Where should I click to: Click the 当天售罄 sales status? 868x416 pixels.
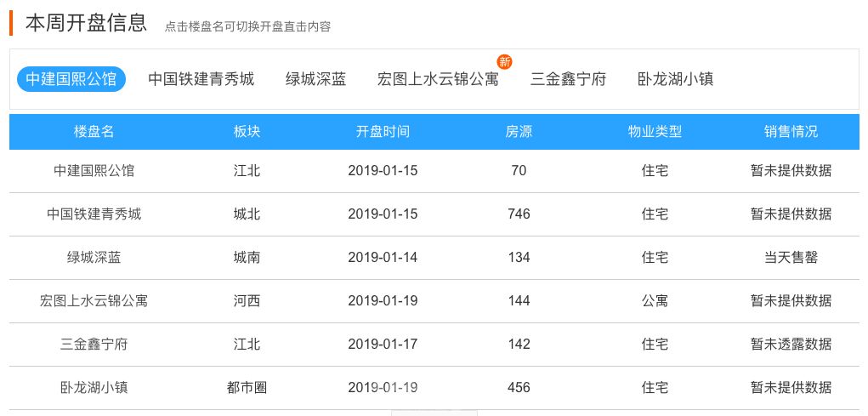point(791,257)
